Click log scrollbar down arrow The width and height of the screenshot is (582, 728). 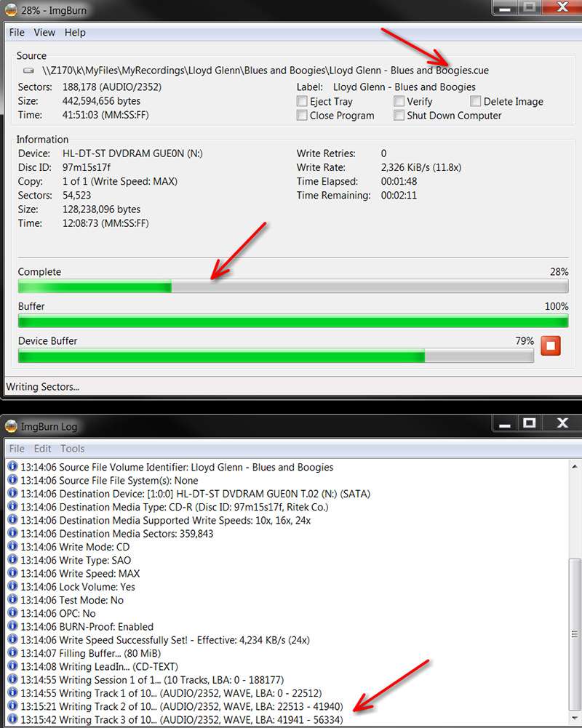pyautogui.click(x=575, y=718)
